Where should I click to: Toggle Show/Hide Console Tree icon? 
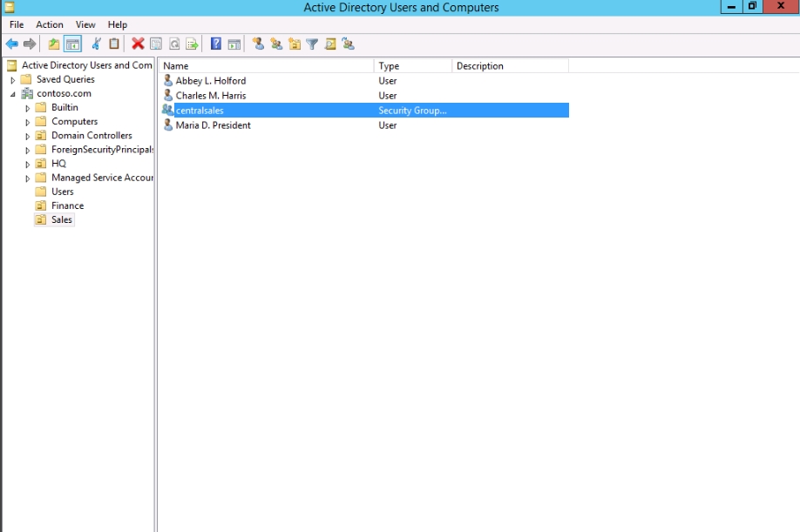[73, 44]
